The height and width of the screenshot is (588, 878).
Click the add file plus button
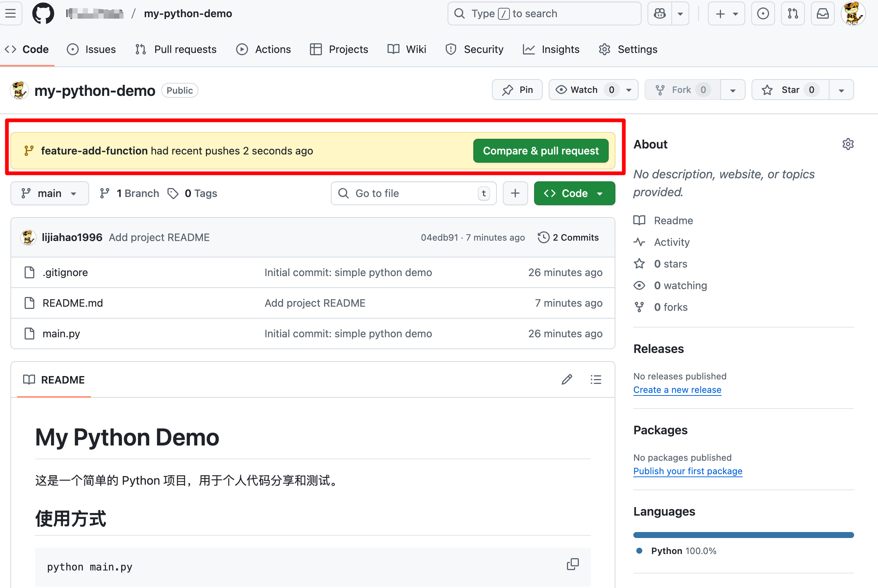515,194
